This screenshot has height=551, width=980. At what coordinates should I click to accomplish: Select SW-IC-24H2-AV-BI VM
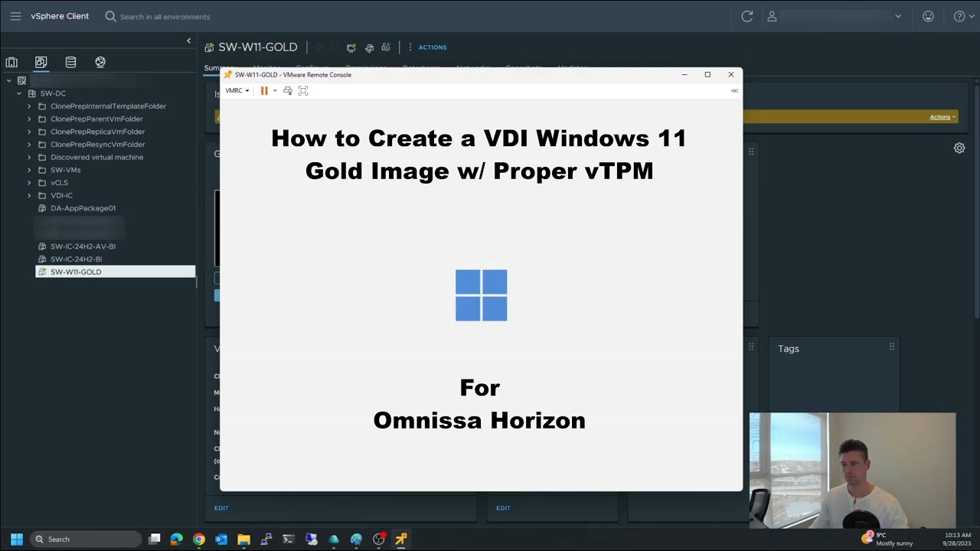click(83, 246)
